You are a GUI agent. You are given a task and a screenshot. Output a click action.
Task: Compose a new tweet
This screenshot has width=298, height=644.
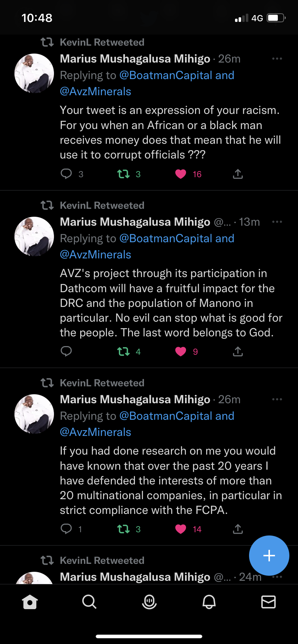coord(269,556)
